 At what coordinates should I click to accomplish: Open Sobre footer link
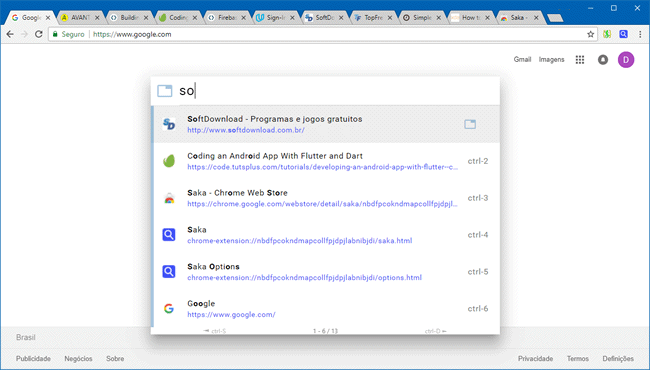point(115,358)
